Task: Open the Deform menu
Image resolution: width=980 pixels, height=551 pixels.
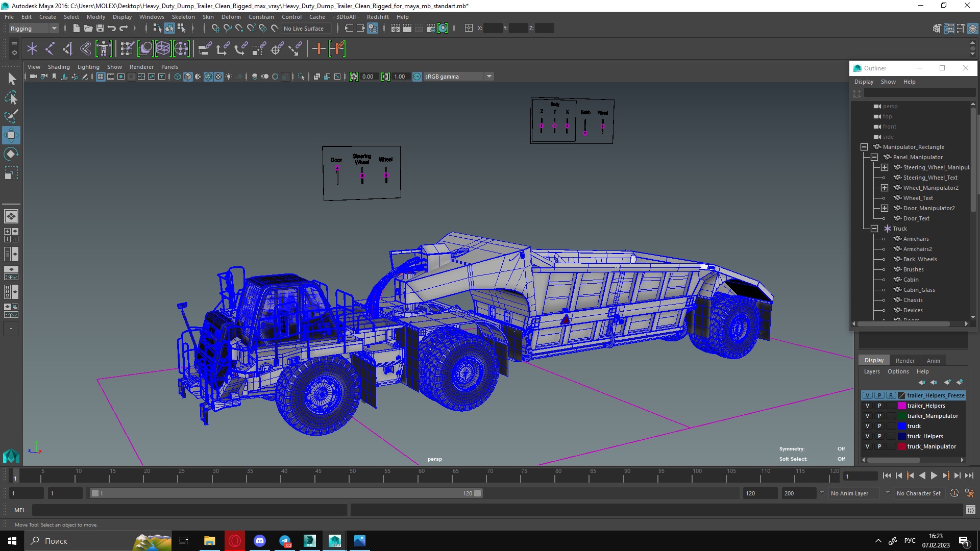Action: (231, 17)
